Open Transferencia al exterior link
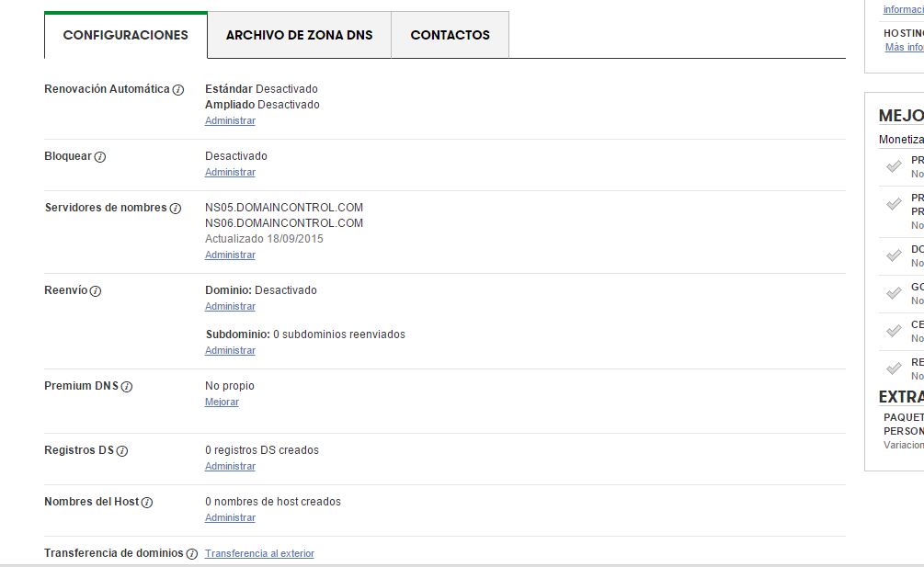924x567 pixels. pos(259,553)
